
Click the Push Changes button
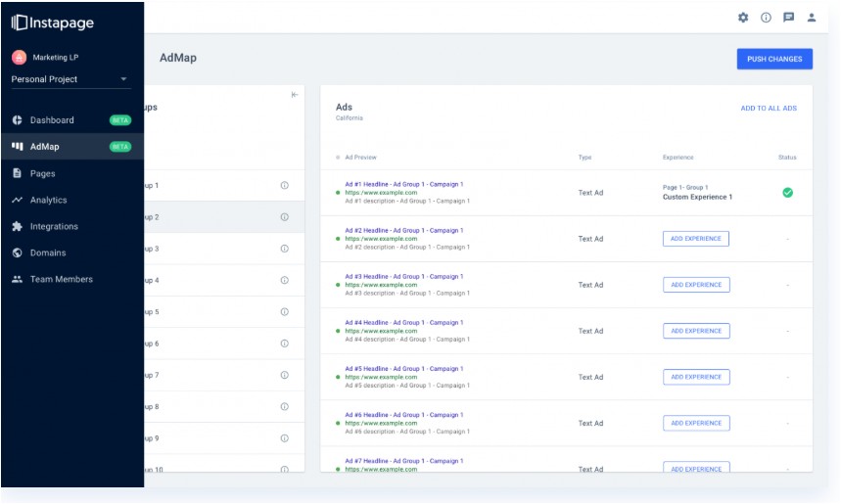pyautogui.click(x=774, y=59)
